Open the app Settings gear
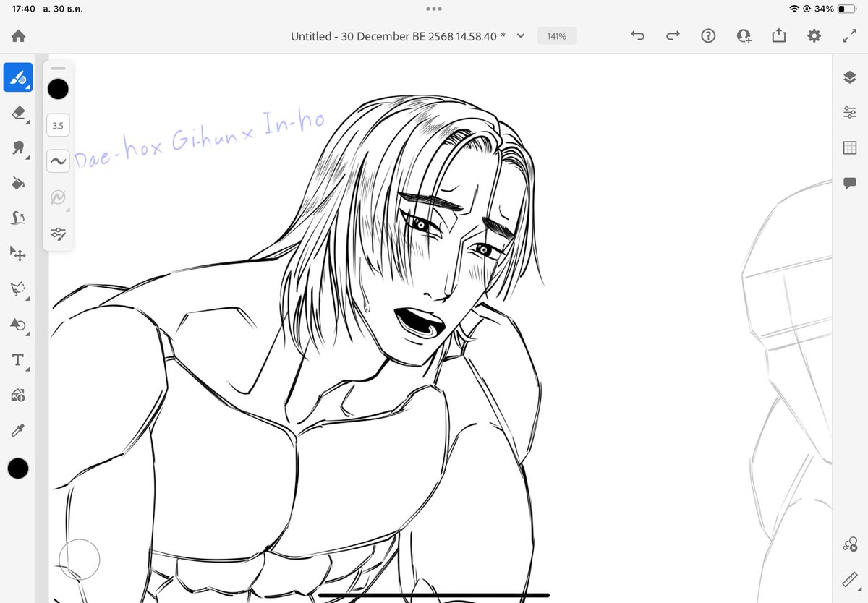Image resolution: width=868 pixels, height=603 pixels. [x=814, y=36]
